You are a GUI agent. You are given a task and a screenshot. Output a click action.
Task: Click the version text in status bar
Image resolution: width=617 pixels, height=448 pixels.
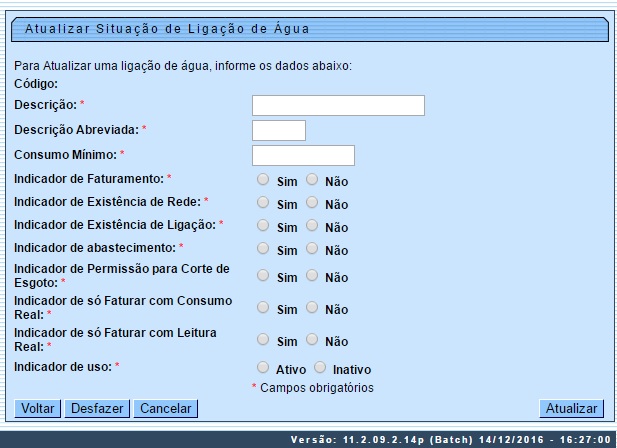pos(451,439)
